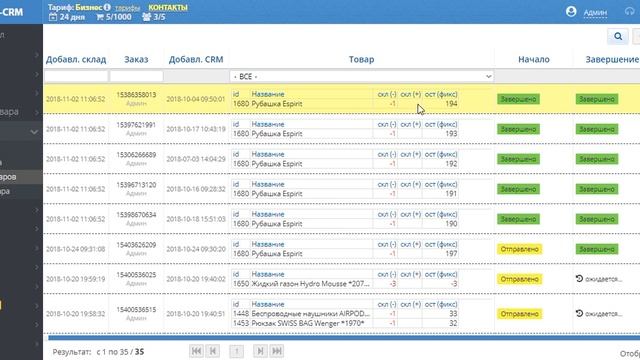Click the Результат 35 total count text

point(139,352)
